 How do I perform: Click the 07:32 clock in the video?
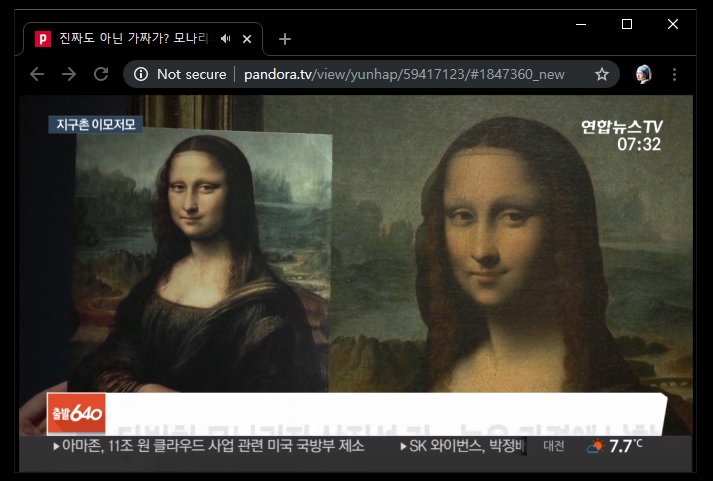[x=639, y=145]
